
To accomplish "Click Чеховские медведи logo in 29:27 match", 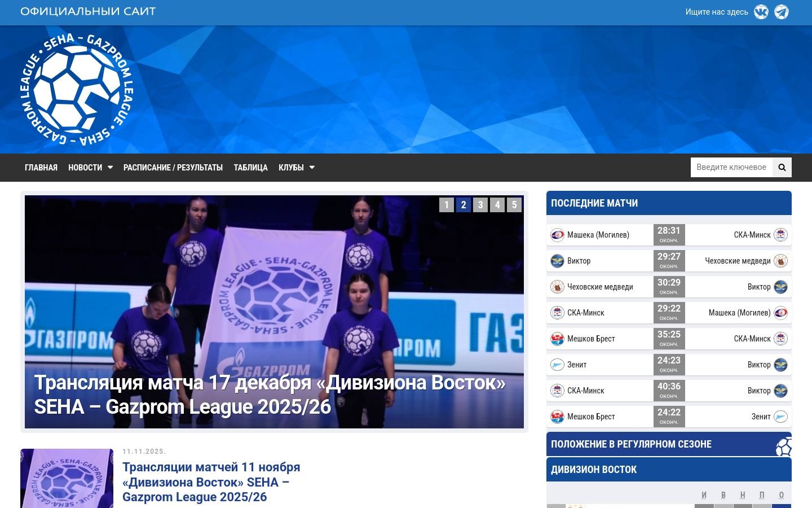I will [x=780, y=261].
